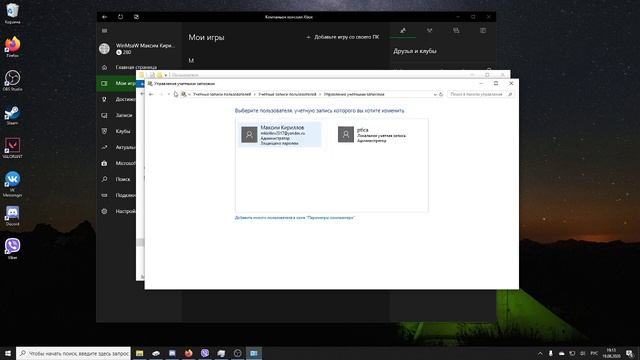
Task: Open the notification center icon
Action: click(630, 353)
